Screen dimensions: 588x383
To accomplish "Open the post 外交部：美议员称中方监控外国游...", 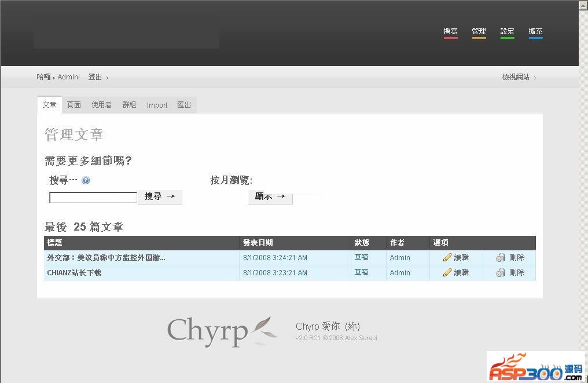I will (x=106, y=258).
